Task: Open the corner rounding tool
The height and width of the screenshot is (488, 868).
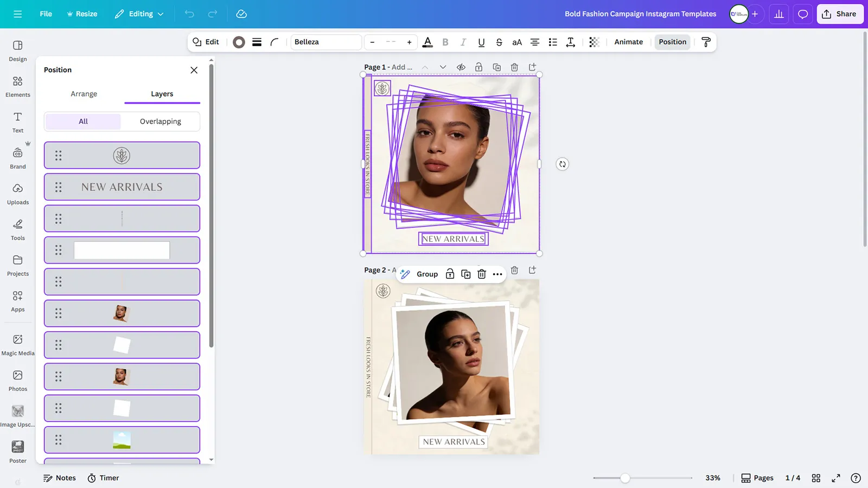Action: (275, 42)
